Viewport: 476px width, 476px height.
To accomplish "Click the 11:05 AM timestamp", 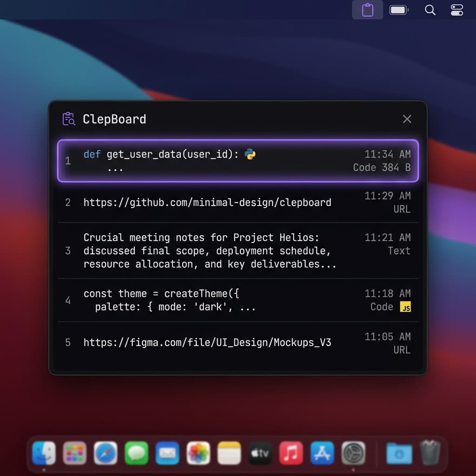I will (388, 337).
